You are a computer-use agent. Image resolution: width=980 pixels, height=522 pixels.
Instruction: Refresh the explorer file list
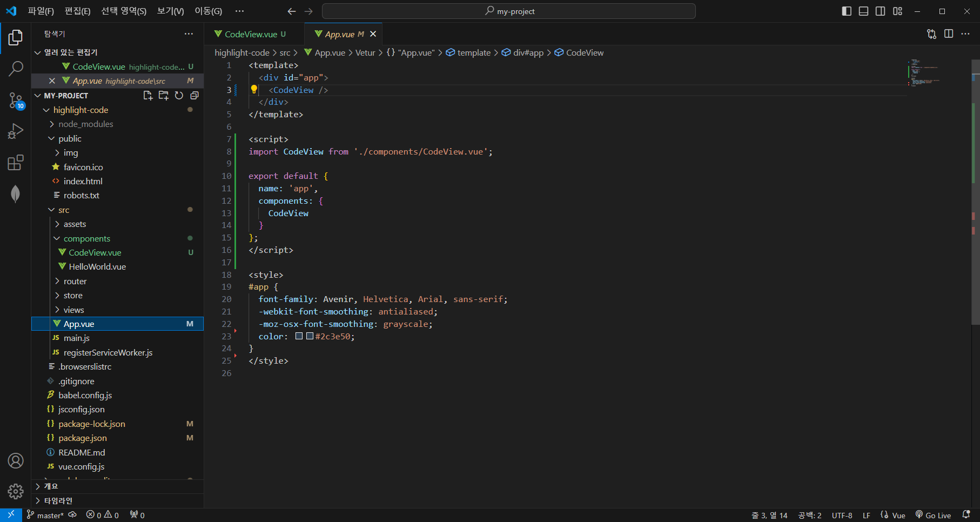click(x=179, y=95)
